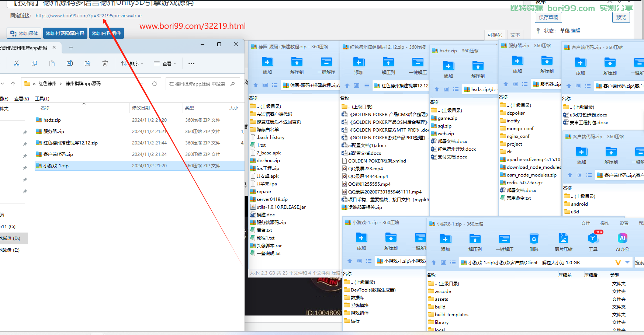Click 添加 icon in 德国-源码+搭建教程.zip window

(x=267, y=65)
